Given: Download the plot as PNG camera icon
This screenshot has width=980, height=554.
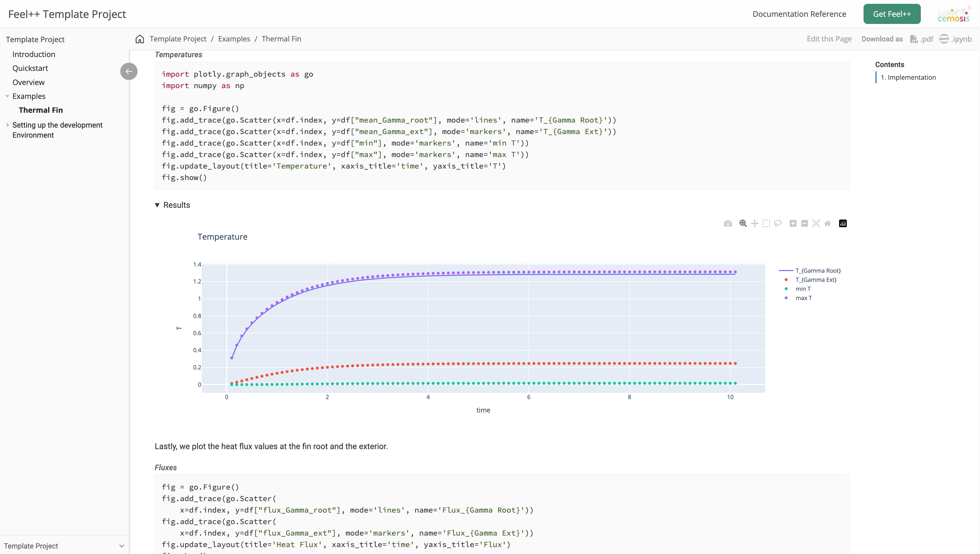Looking at the screenshot, I should [x=728, y=223].
